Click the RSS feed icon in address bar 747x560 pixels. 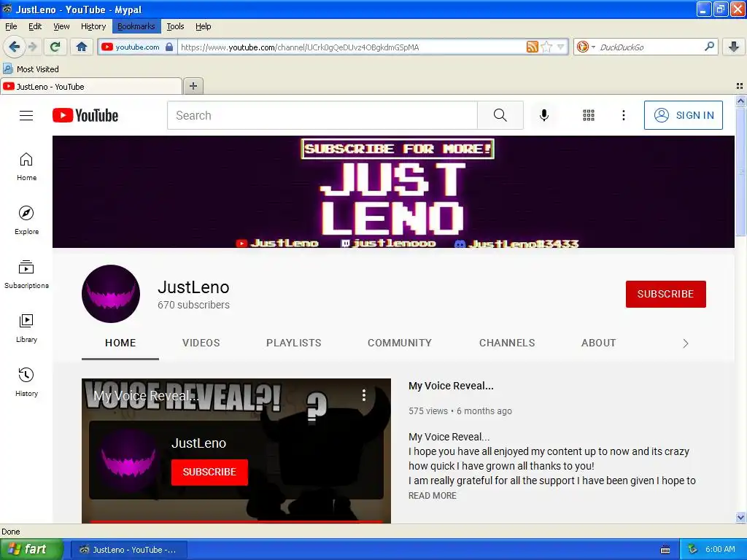tap(532, 47)
